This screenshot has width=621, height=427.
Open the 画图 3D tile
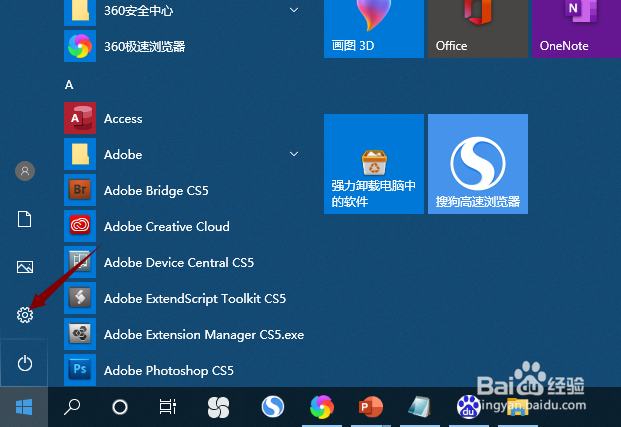point(374,29)
